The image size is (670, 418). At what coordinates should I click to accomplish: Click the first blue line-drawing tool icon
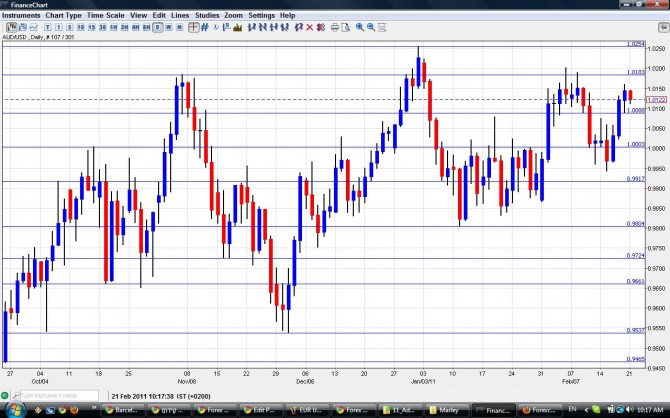[252, 27]
